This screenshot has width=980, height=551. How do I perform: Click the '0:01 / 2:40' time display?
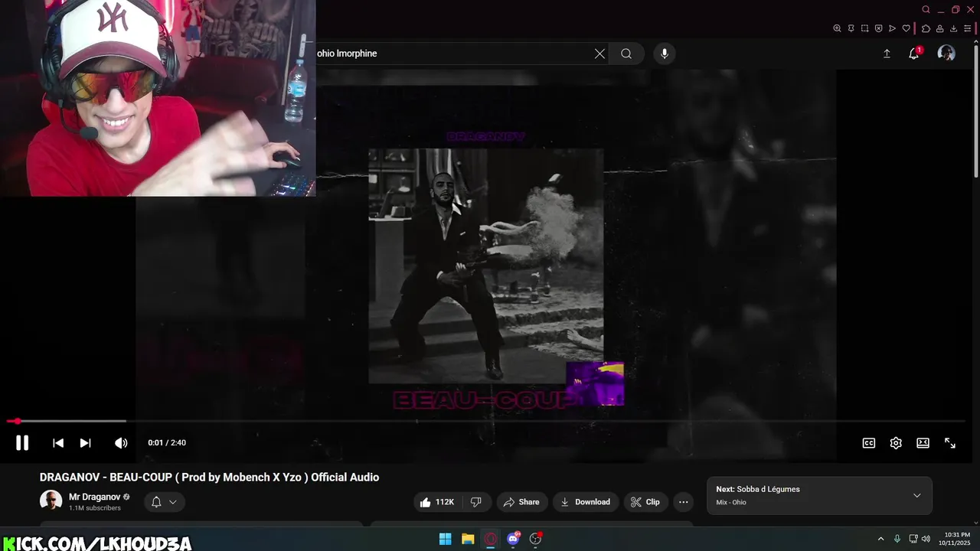tap(167, 443)
